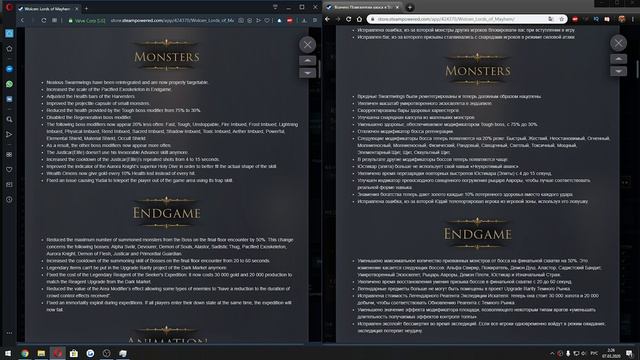Open home page in Chrome
Viewport: 640px width, 360px height.
pos(359,19)
